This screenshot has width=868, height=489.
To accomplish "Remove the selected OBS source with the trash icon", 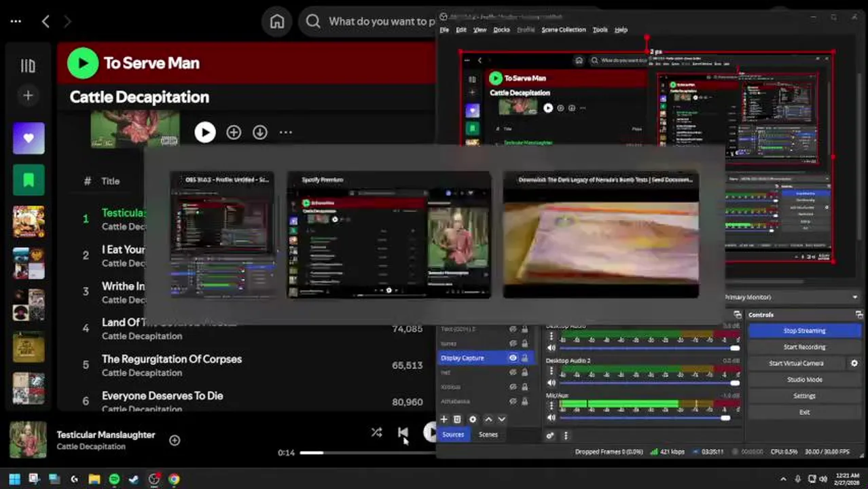I will pos(458,420).
